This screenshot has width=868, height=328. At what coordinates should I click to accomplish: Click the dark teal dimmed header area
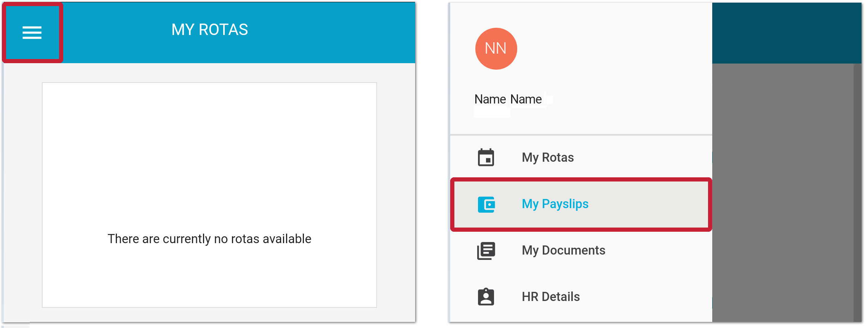pyautogui.click(x=785, y=33)
